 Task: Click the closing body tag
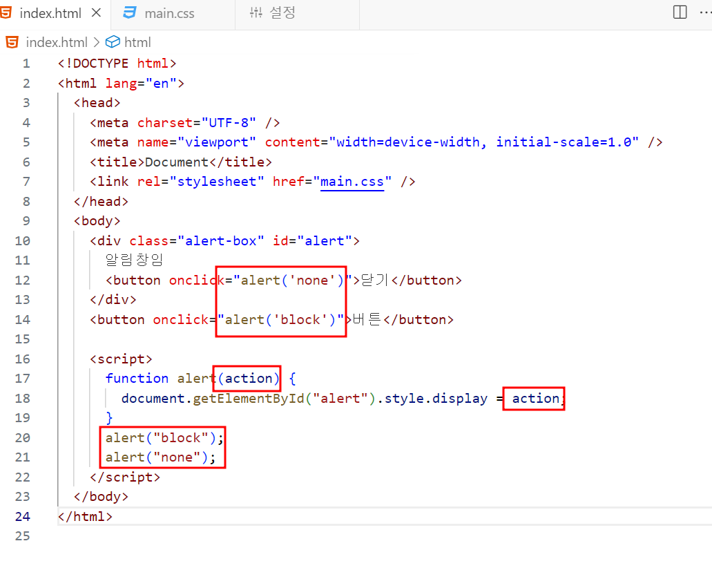[102, 497]
